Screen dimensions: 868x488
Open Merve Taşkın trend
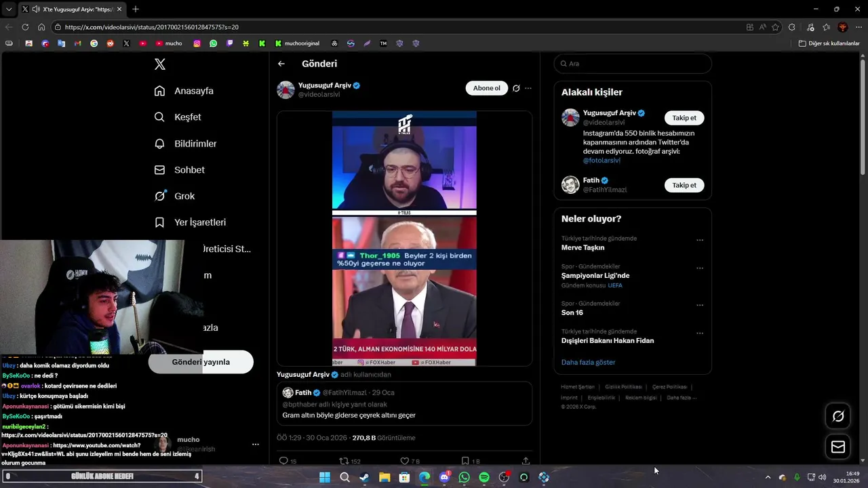pos(583,247)
